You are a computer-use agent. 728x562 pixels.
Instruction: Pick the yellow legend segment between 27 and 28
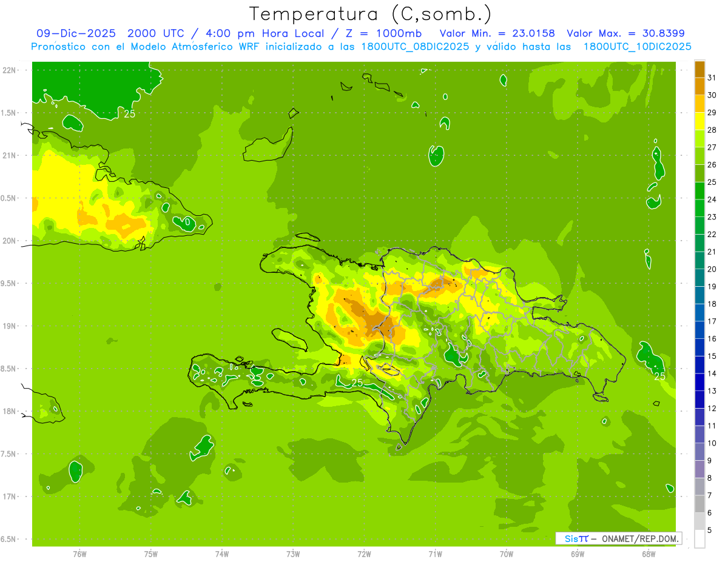click(x=699, y=138)
